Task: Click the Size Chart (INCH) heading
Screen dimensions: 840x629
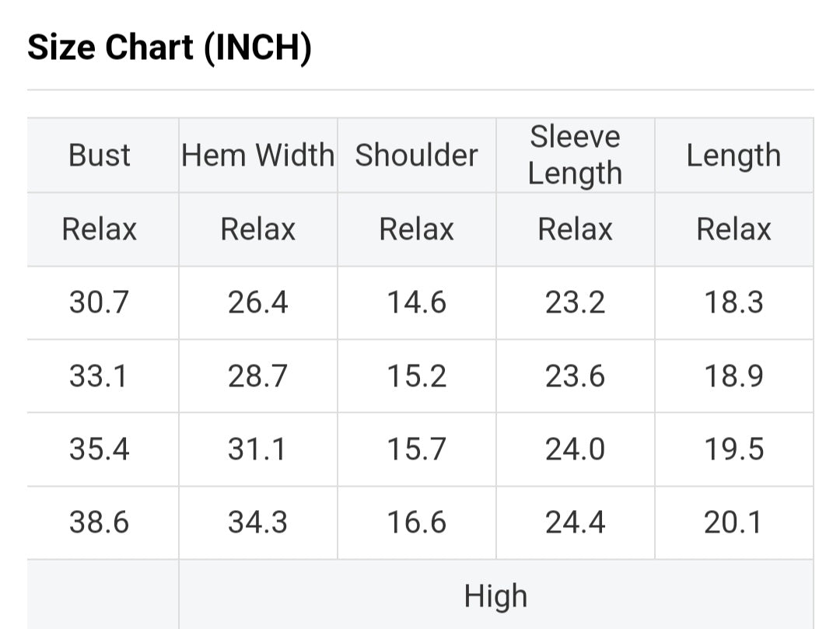Action: [170, 48]
